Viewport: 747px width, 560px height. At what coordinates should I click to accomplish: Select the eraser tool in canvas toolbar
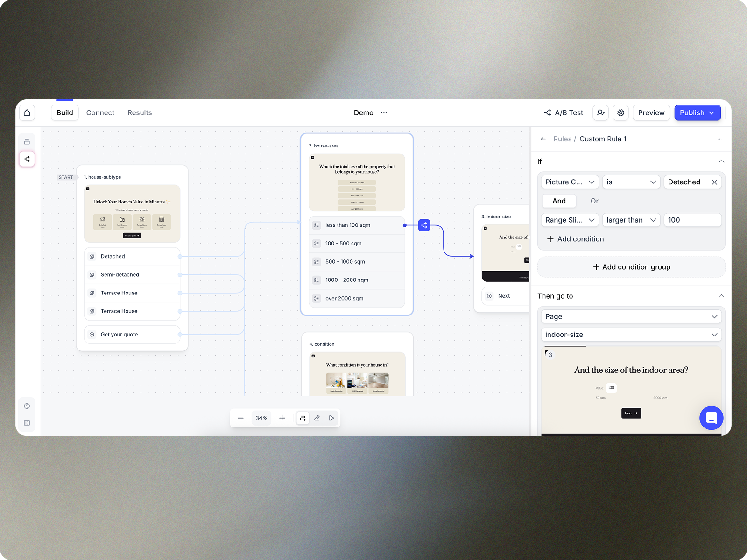317,418
